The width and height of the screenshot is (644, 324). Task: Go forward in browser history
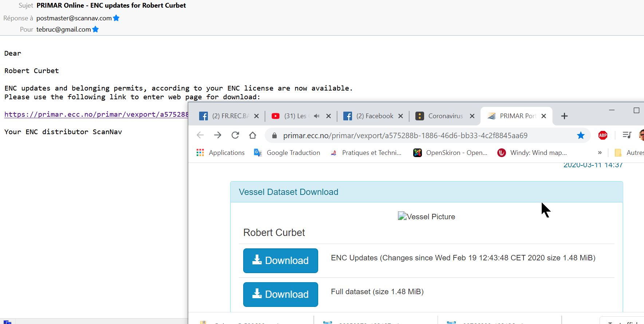[218, 135]
